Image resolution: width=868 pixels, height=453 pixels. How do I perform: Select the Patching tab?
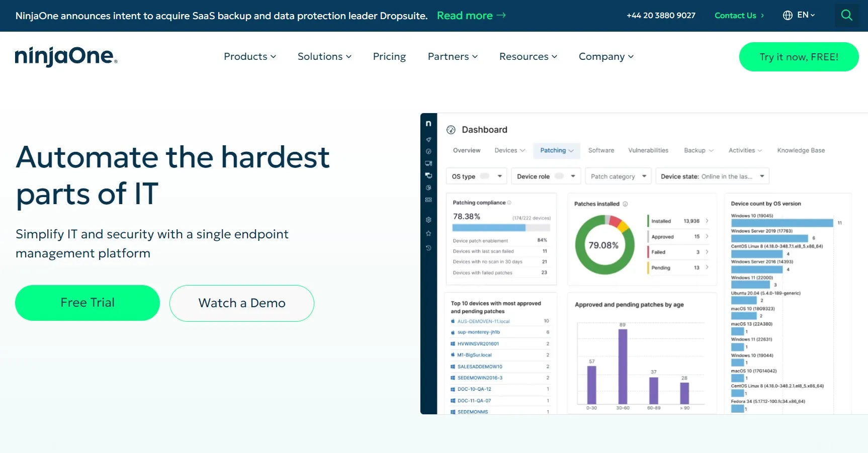point(557,150)
